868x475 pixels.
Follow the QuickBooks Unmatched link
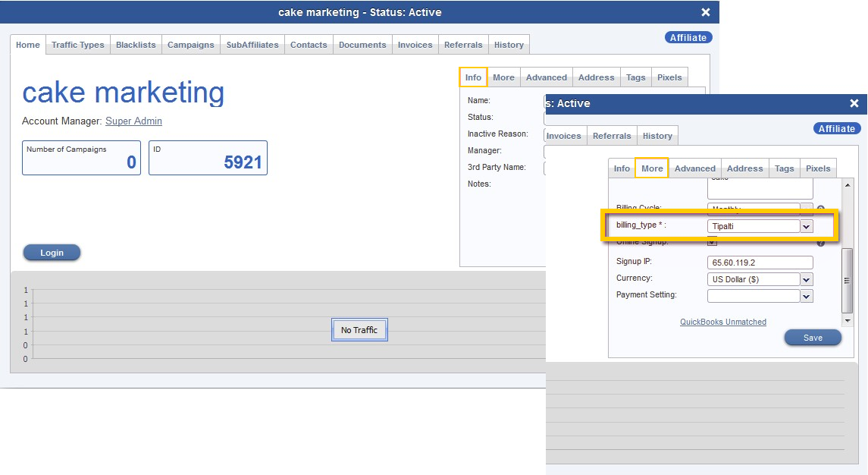[x=722, y=322]
